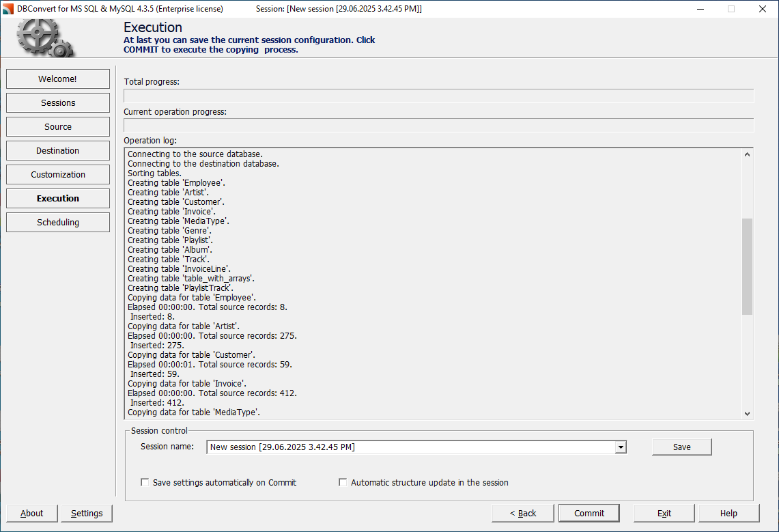Enable Automatic structure update in the session
The image size is (779, 532).
[343, 482]
